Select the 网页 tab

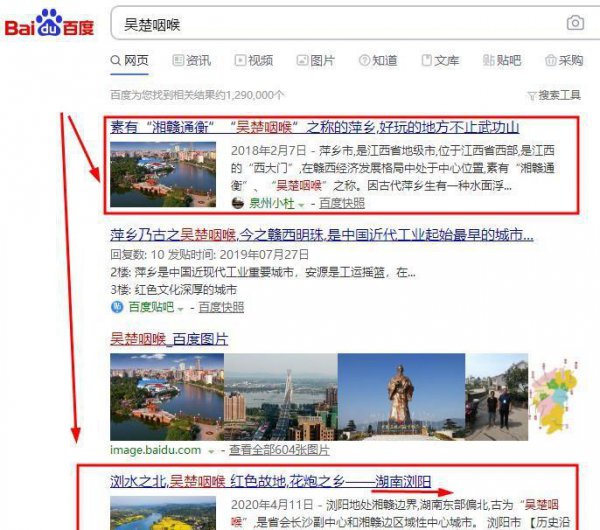coord(129,60)
